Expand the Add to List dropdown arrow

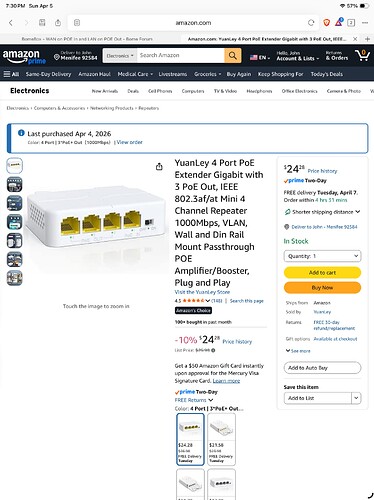click(356, 398)
